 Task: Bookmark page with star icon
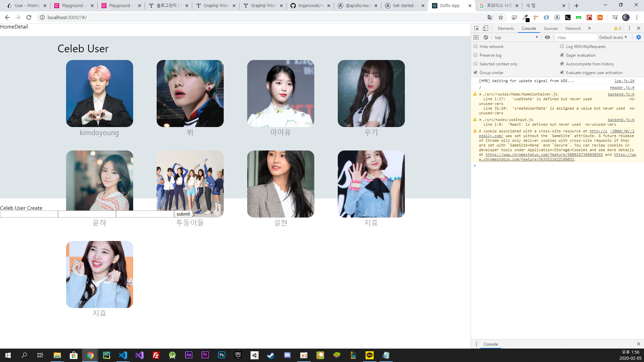(501, 17)
